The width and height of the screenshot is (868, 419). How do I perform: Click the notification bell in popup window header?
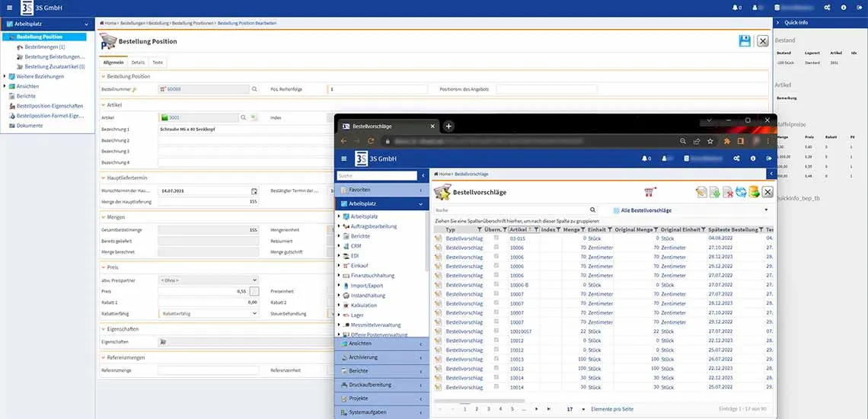point(646,158)
